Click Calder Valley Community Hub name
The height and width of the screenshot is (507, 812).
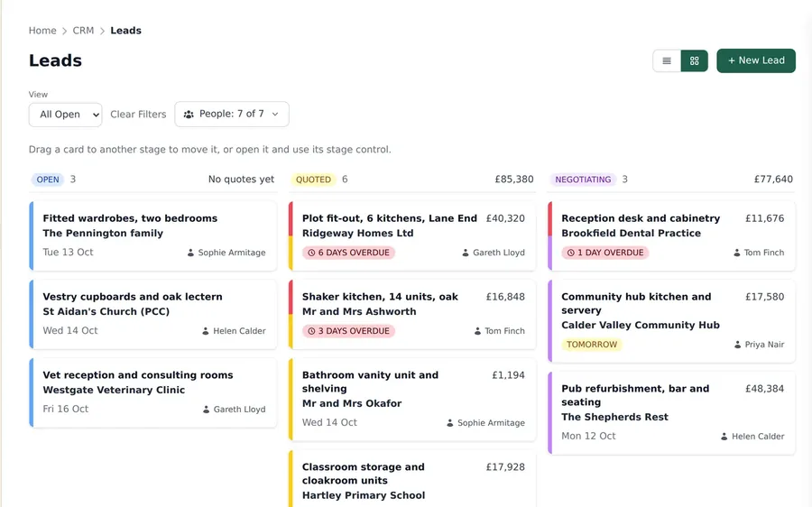coord(641,326)
